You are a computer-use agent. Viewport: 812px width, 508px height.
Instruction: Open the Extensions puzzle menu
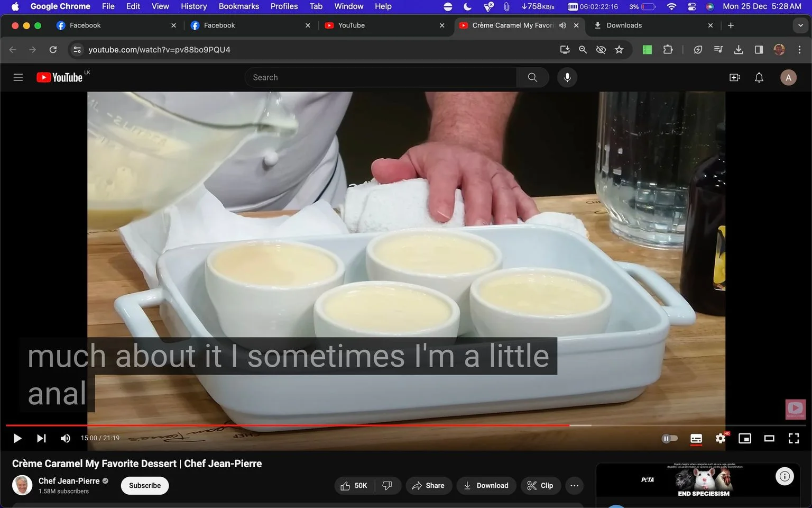[x=668, y=50]
